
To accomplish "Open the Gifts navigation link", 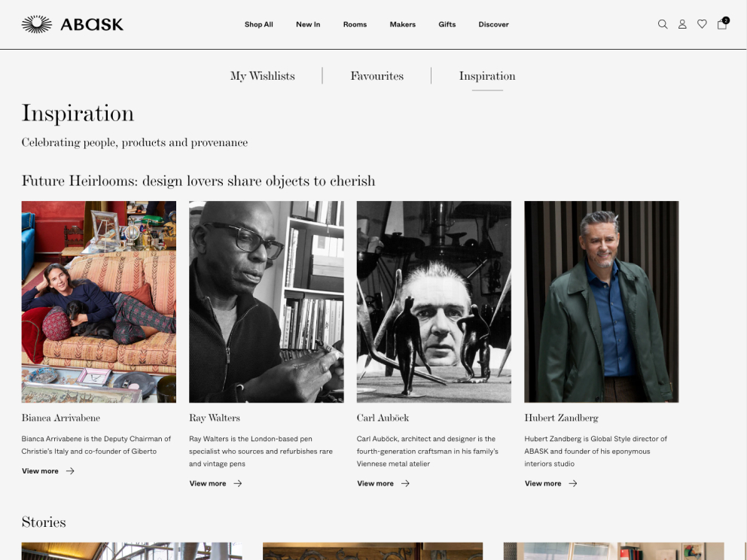I will [447, 25].
